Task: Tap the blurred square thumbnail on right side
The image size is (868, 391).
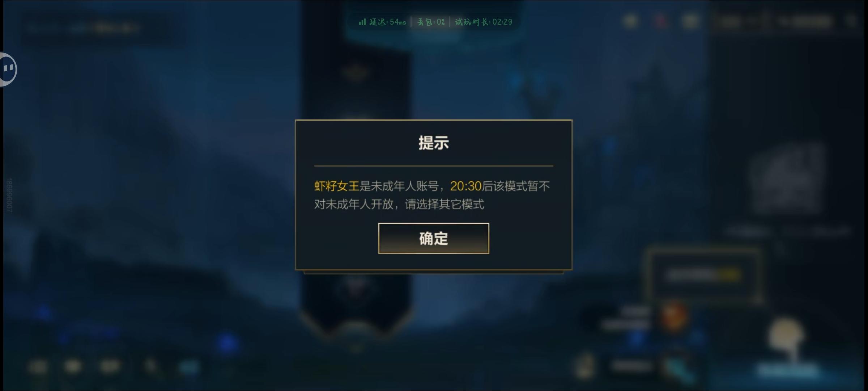Action: [x=785, y=179]
